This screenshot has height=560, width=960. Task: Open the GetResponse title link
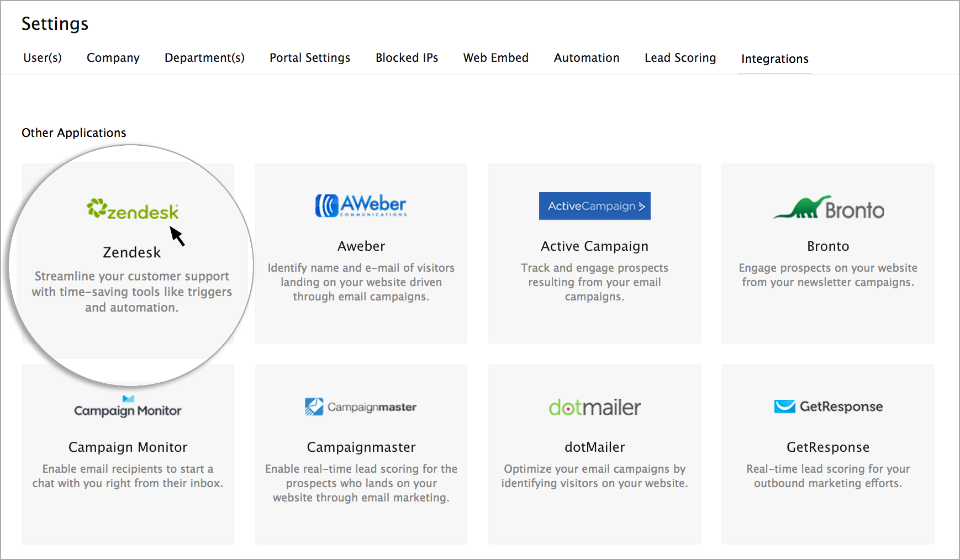pos(828,447)
